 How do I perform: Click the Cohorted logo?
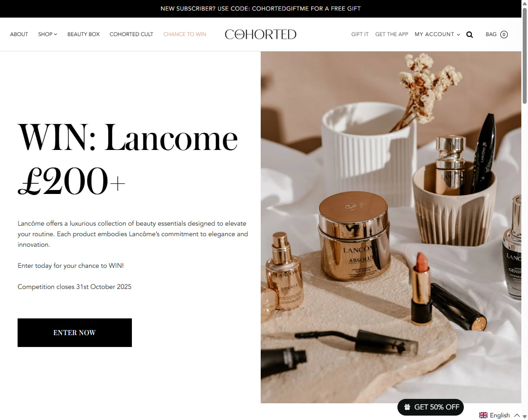[x=261, y=34]
